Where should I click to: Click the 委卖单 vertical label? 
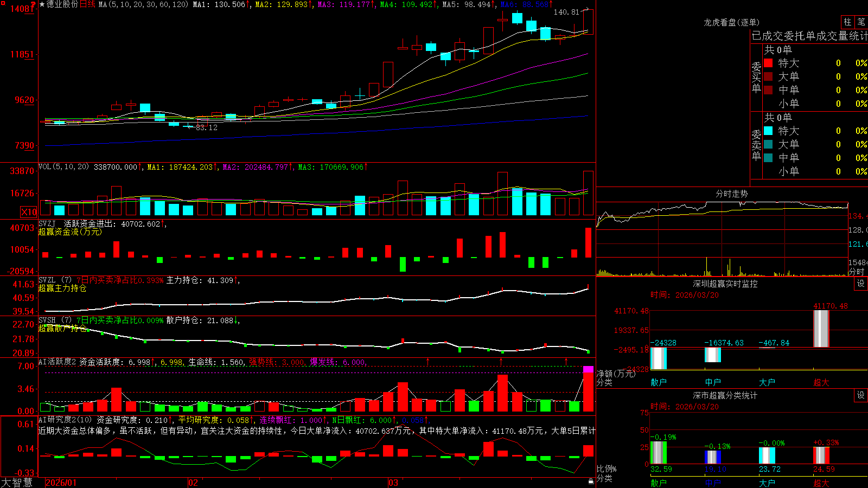tap(756, 145)
